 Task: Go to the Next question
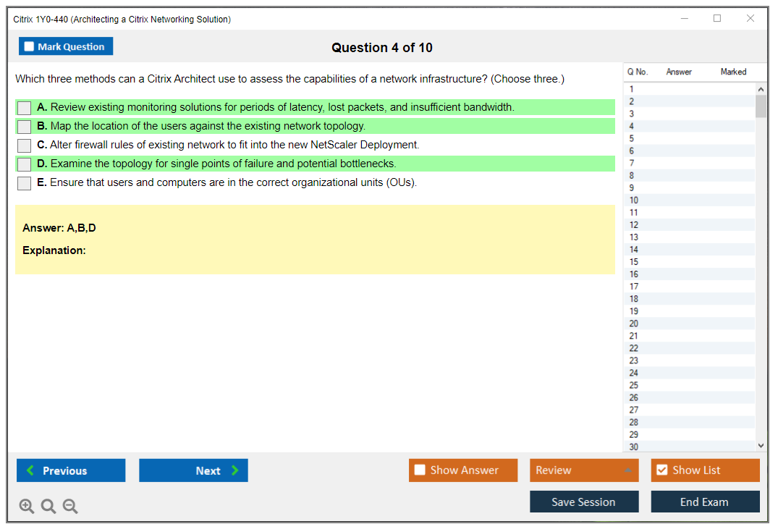193,470
